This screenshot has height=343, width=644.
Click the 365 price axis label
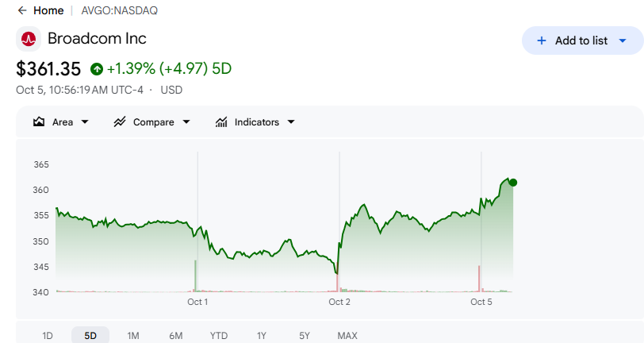click(41, 164)
